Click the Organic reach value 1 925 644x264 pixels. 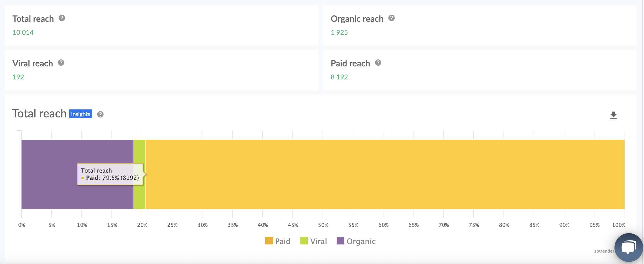coord(339,32)
